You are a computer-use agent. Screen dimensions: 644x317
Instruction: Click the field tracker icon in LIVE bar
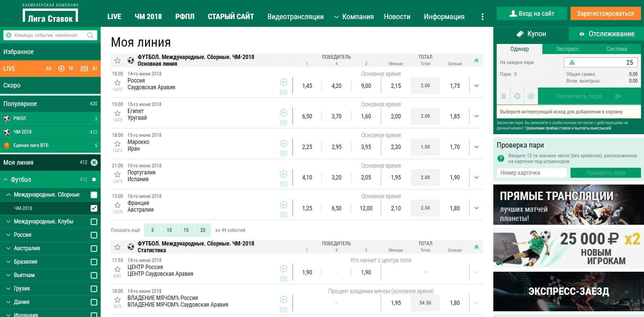tap(84, 68)
